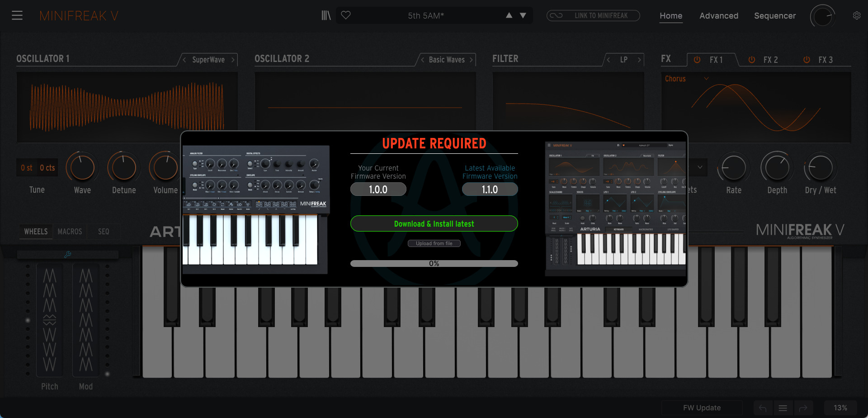Adjust the master volume knob in header

coord(822,17)
